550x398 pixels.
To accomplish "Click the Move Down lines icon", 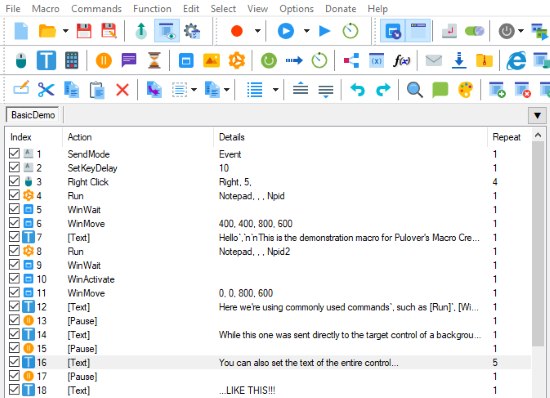I will 326,91.
